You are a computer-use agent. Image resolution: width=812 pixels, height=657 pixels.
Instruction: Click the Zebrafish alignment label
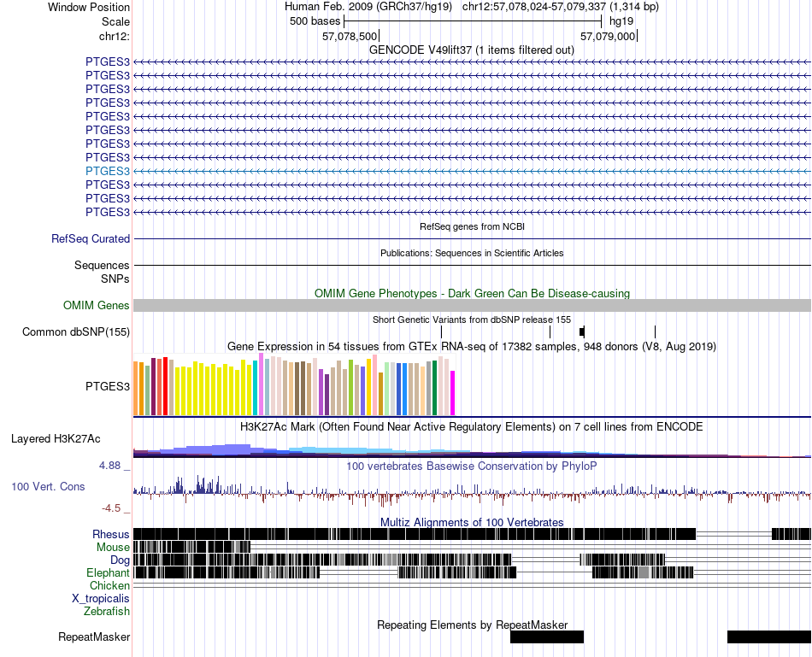point(107,612)
